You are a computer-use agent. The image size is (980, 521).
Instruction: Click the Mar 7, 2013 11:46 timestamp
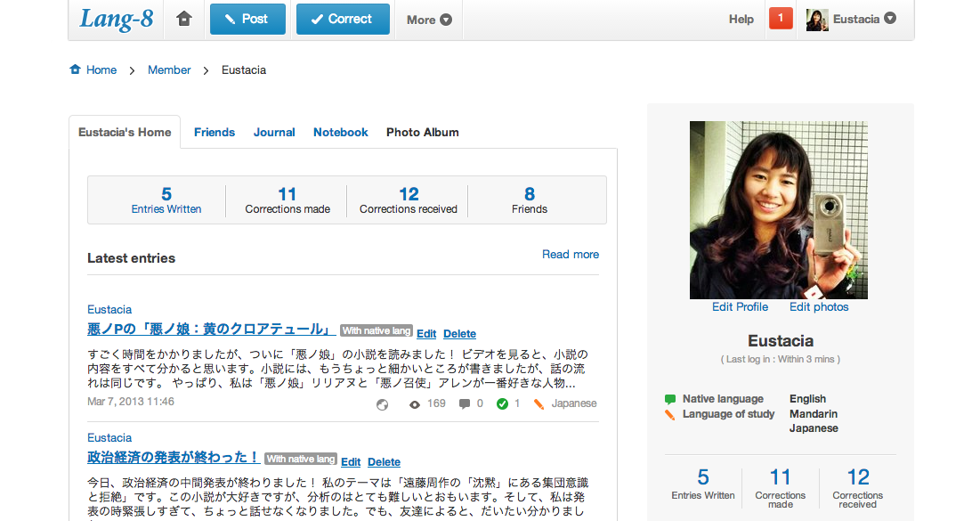coord(131,402)
